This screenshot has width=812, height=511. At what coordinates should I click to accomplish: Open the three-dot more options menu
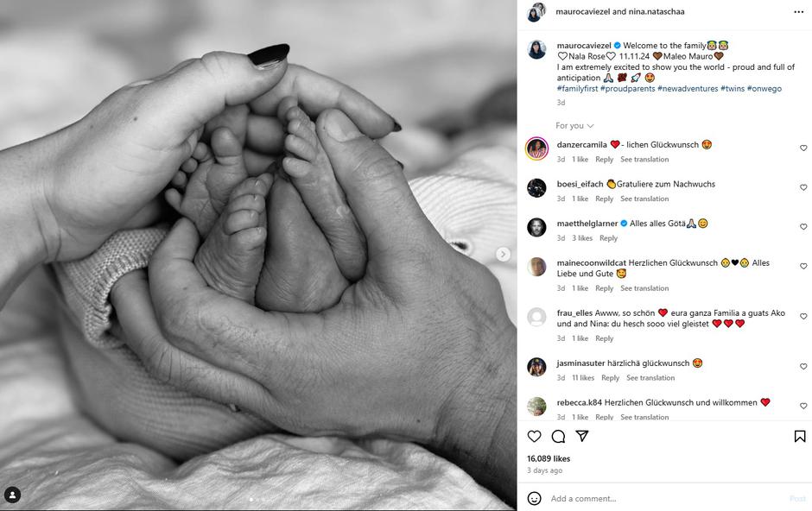coord(798,12)
